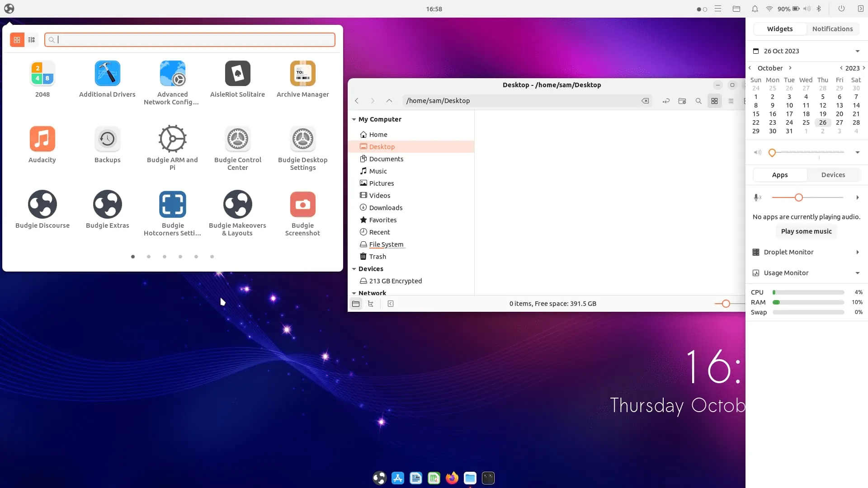Switch to the Notifications tab
This screenshot has width=868, height=488.
[832, 29]
